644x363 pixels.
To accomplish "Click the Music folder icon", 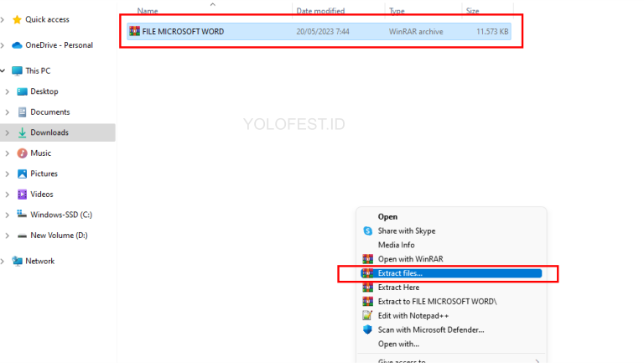I will pyautogui.click(x=22, y=153).
